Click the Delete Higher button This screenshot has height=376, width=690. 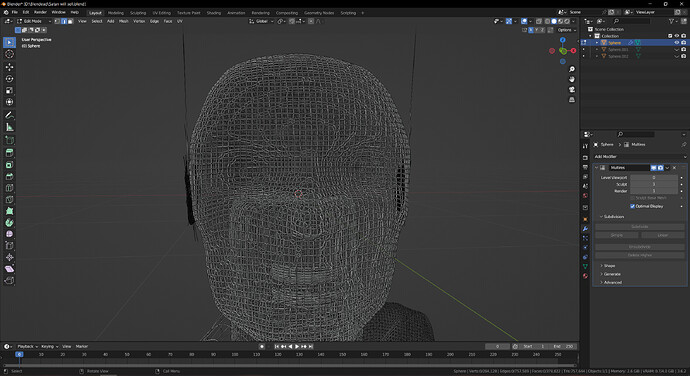[639, 255]
